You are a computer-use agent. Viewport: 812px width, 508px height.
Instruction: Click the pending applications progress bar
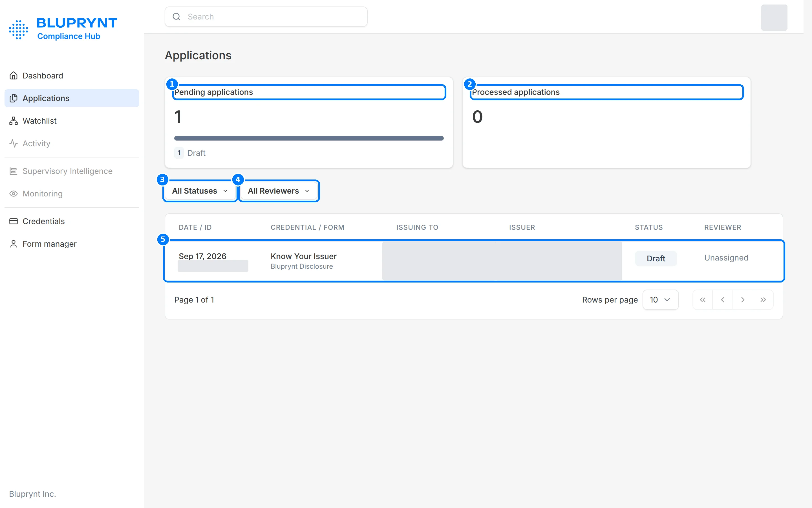click(x=309, y=138)
